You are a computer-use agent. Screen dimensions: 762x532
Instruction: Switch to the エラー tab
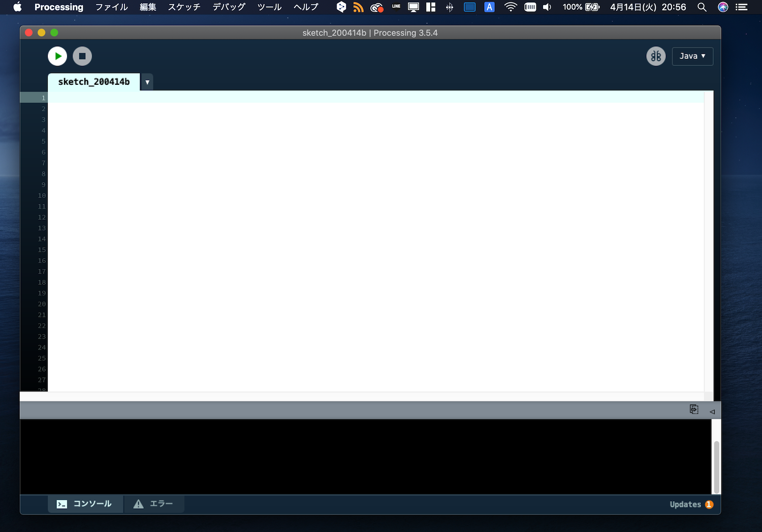(153, 504)
